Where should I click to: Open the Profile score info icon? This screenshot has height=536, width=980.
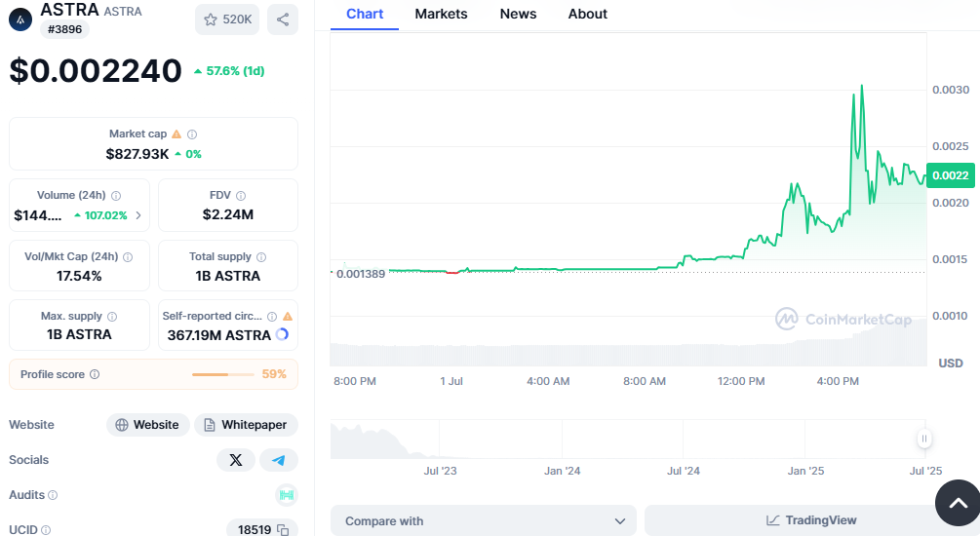tap(95, 374)
